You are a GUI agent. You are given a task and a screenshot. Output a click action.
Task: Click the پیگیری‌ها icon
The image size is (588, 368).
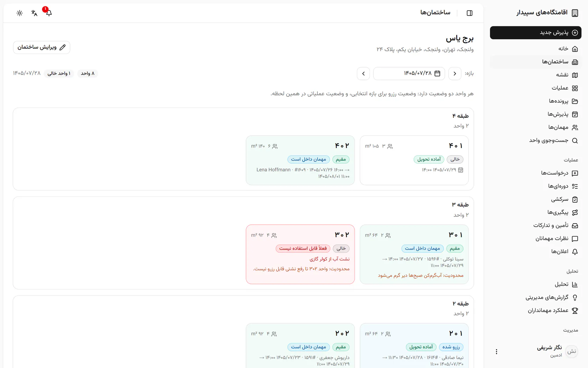tap(575, 213)
